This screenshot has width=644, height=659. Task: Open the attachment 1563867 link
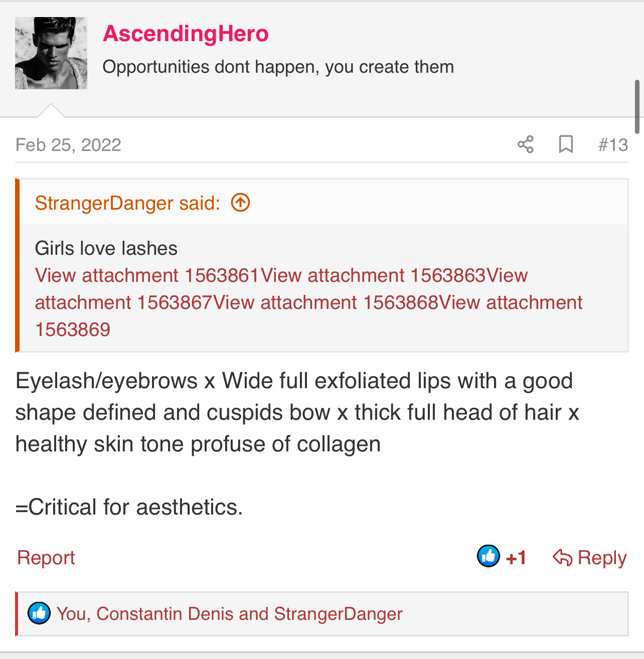pyautogui.click(x=123, y=302)
